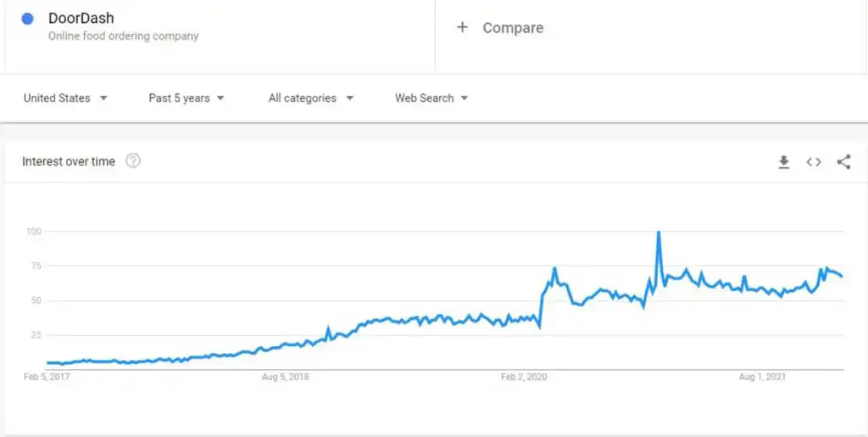868x437 pixels.
Task: Click the plus icon next to Compare
Action: pos(462,27)
